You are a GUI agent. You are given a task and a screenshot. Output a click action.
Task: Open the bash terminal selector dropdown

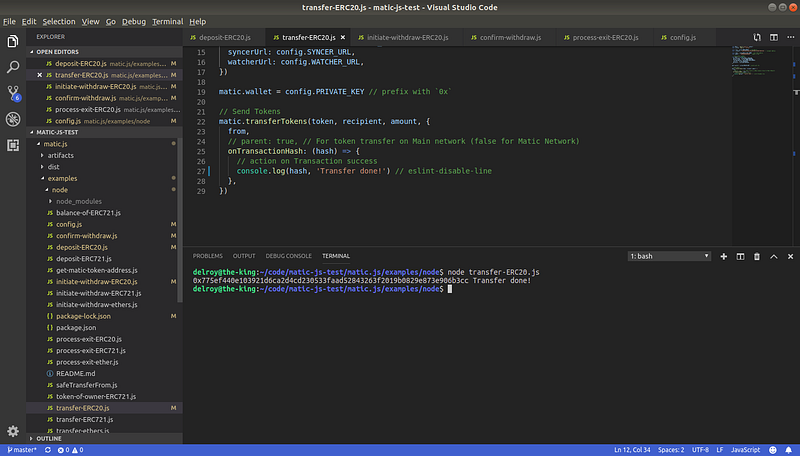668,256
